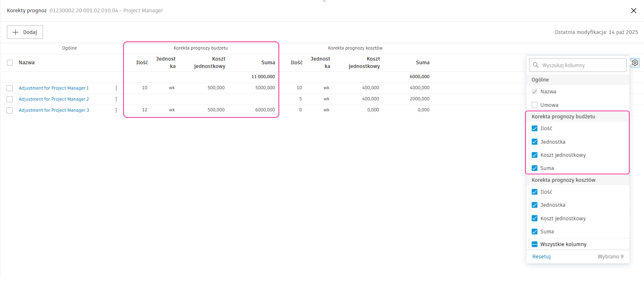
Task: Uncheck Koszt jednostkowy under Korekta prognozy budżetu
Action: (534, 155)
